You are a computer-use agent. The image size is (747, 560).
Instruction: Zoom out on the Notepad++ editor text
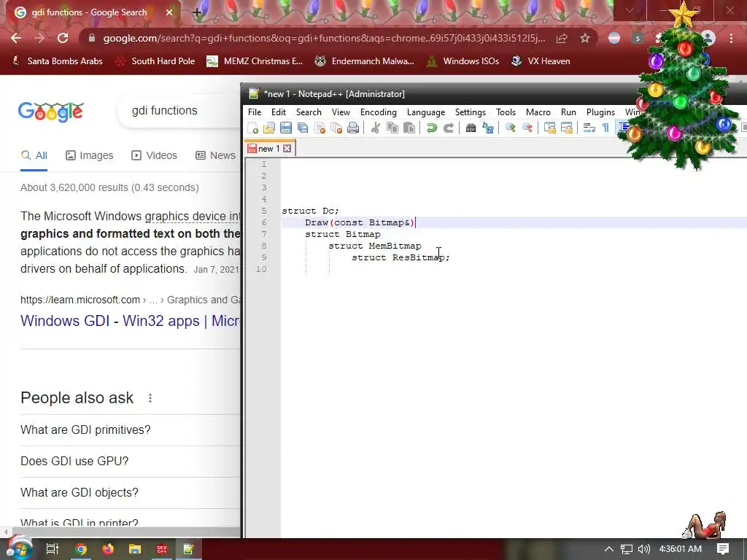527,128
